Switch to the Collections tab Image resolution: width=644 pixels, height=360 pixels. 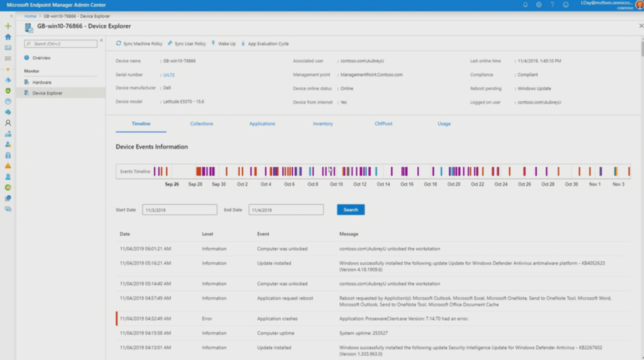[x=202, y=124]
